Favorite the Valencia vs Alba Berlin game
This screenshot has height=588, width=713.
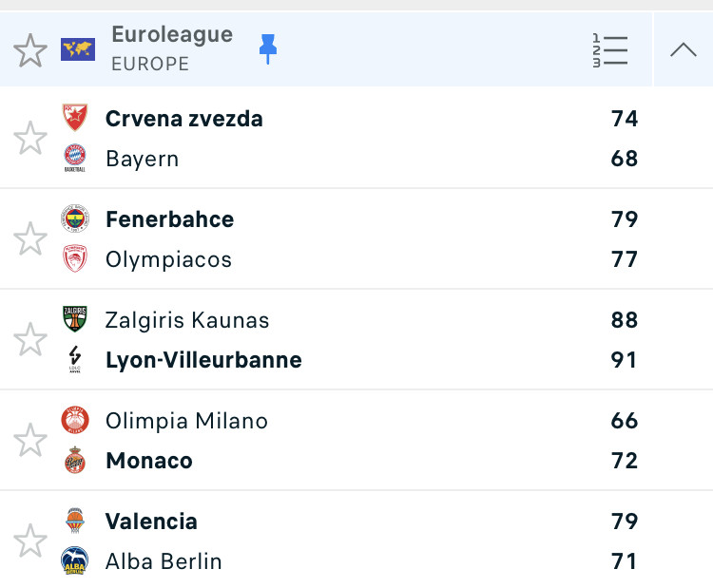30,541
